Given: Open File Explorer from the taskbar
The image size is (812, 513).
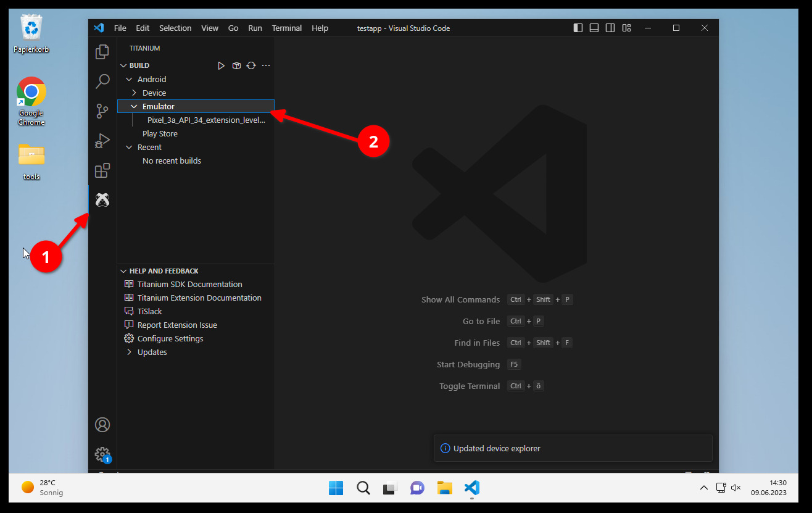Looking at the screenshot, I should (x=444, y=488).
